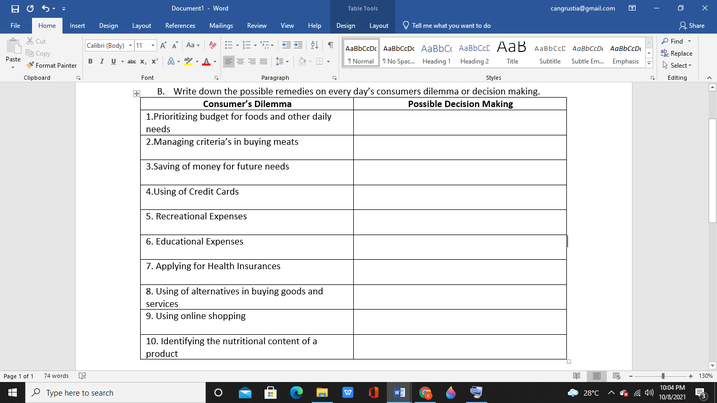Apply the No Spacing style
The width and height of the screenshot is (717, 403).
[398, 53]
